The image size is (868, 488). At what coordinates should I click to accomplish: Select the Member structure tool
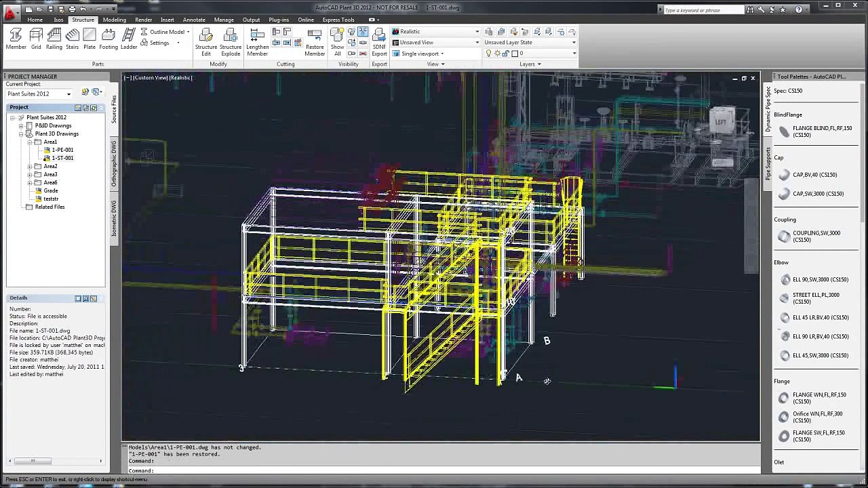tap(16, 39)
